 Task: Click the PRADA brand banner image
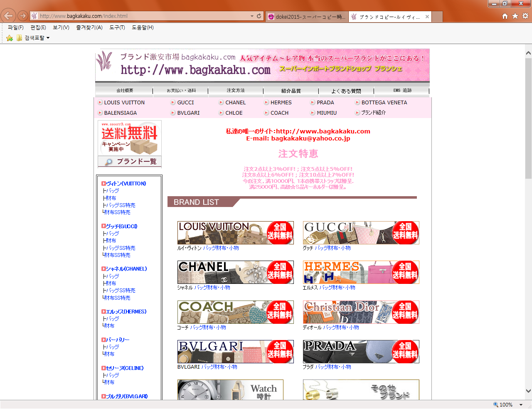coord(361,352)
